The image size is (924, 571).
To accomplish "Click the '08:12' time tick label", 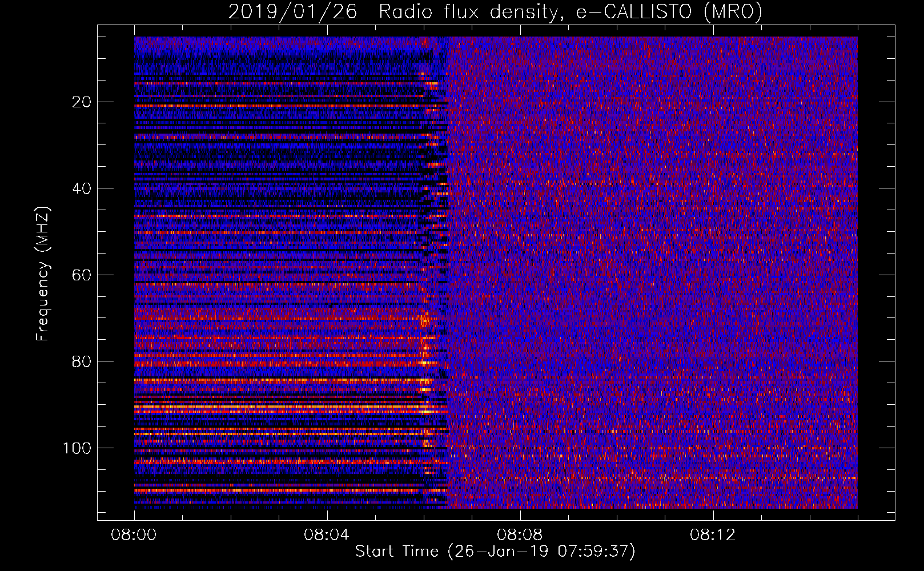I will pos(713,535).
